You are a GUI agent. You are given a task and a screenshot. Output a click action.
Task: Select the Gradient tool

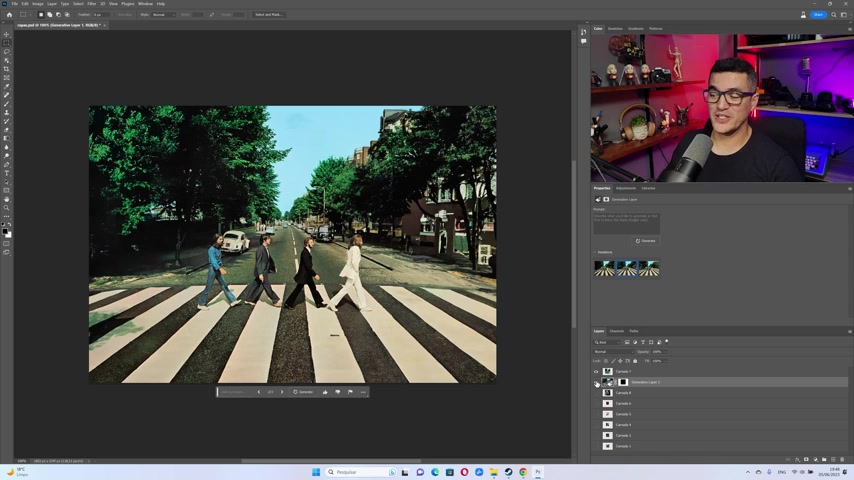7,138
